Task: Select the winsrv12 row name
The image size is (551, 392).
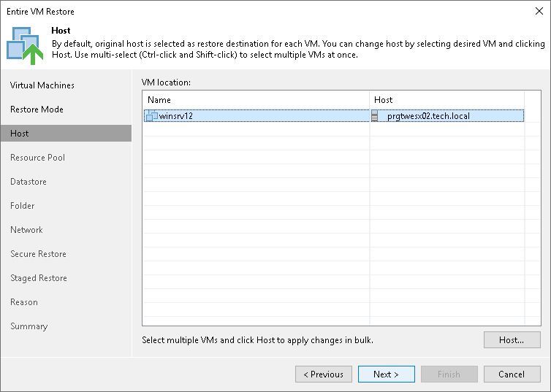Action: point(176,116)
